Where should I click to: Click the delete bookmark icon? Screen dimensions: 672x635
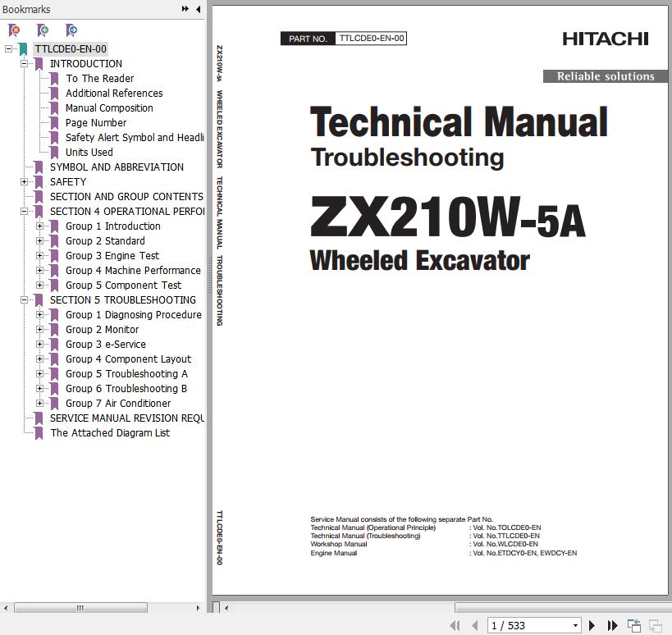(x=14, y=30)
